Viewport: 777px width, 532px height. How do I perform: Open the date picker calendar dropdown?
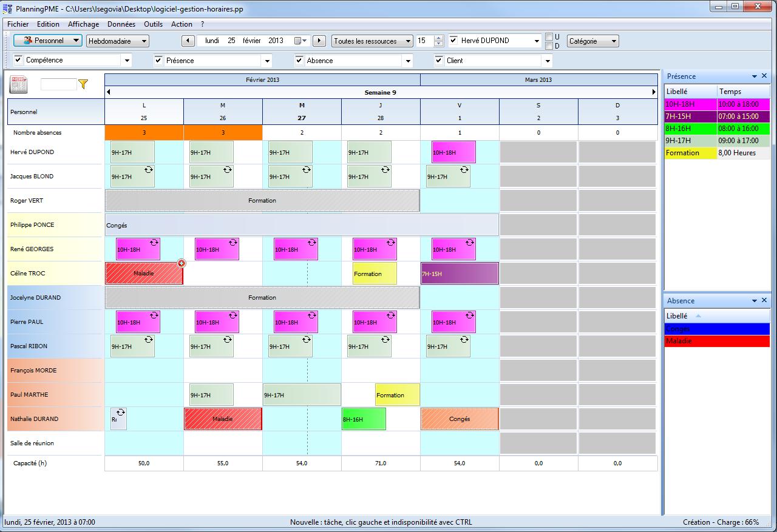click(x=301, y=41)
